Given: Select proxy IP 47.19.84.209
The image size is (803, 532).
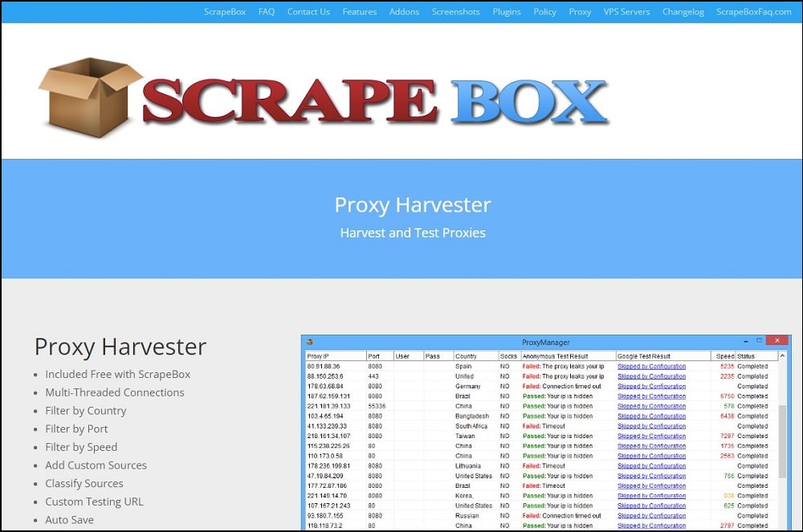Looking at the screenshot, I should [325, 476].
